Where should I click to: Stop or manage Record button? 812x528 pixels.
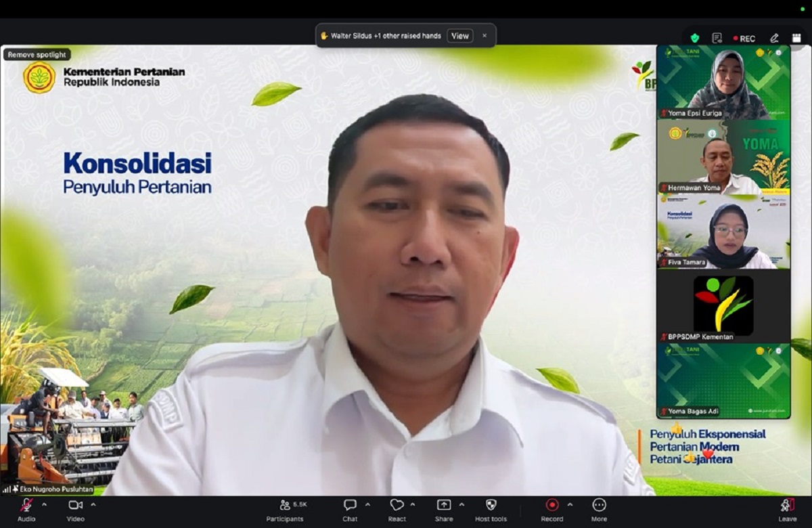point(552,510)
